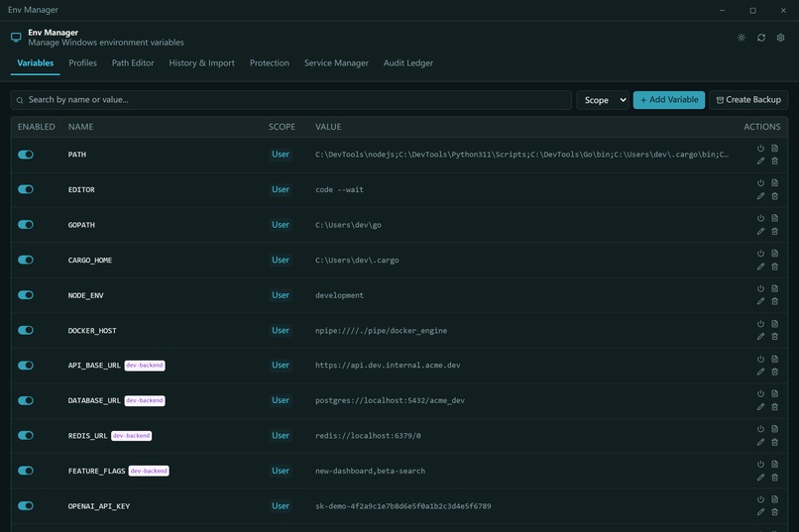Click the power icon in the DOCKER_HOST row
The width and height of the screenshot is (799, 532).
760,323
